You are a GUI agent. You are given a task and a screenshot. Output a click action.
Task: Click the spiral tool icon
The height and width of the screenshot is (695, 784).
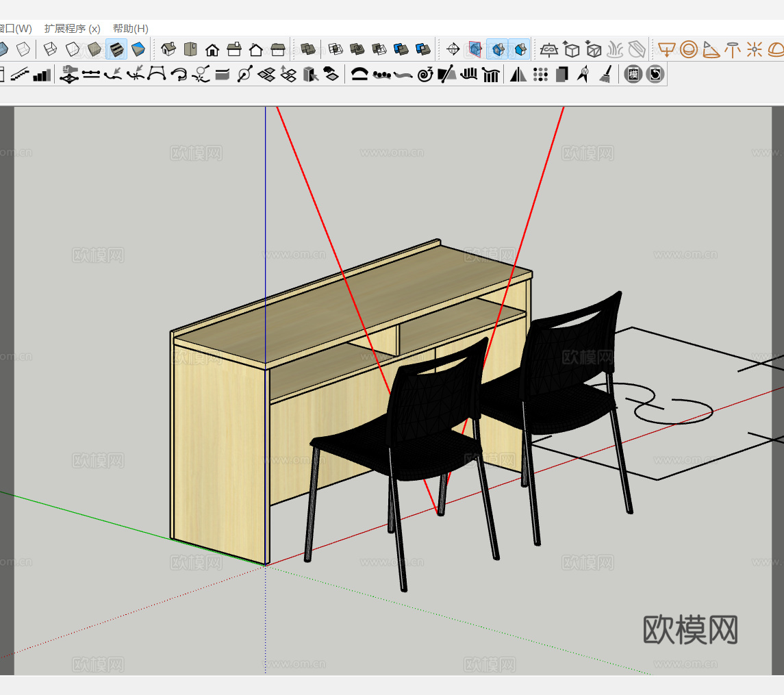(x=425, y=74)
